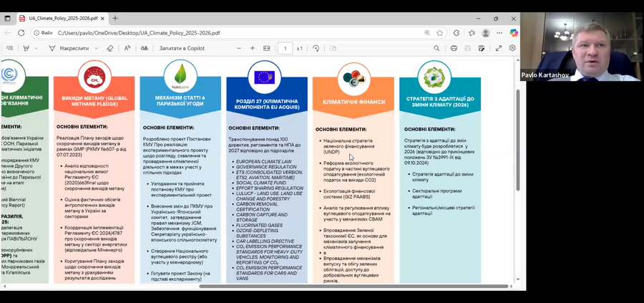Viewport: 644px width, 303px height.
Task: Expand the highlight tool color dropdown
Action: coord(36,48)
